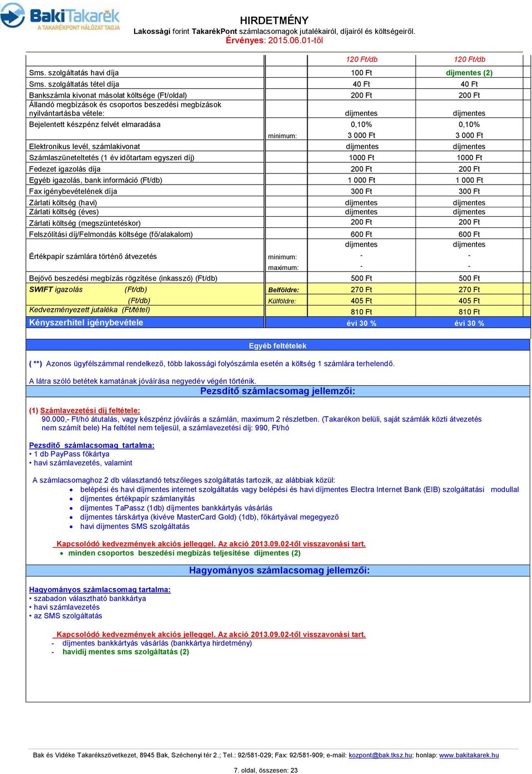This screenshot has height=774, width=532.
Task: Click 'díjmentes bankkártyás vásárlás (bankkártya hirdetmény)' line
Action: click(157, 643)
